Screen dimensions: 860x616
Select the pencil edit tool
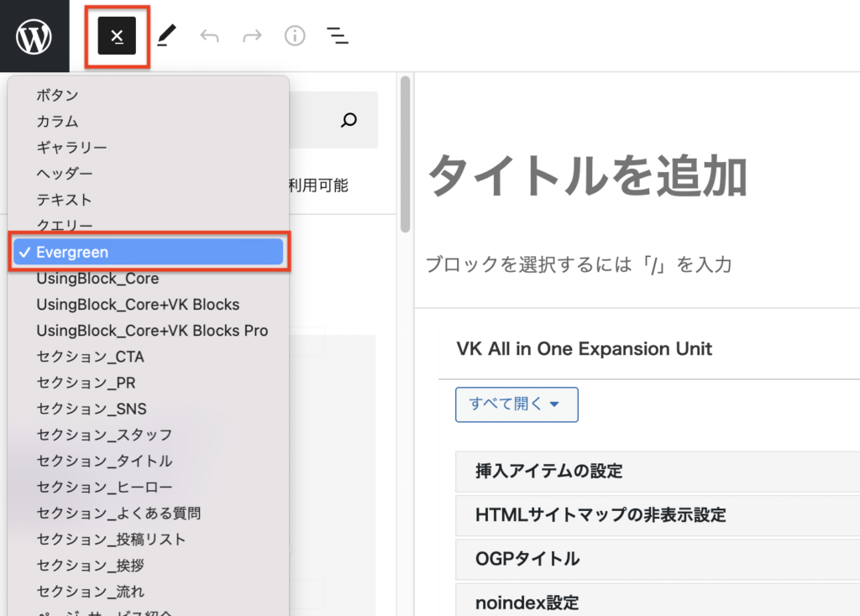click(x=167, y=35)
